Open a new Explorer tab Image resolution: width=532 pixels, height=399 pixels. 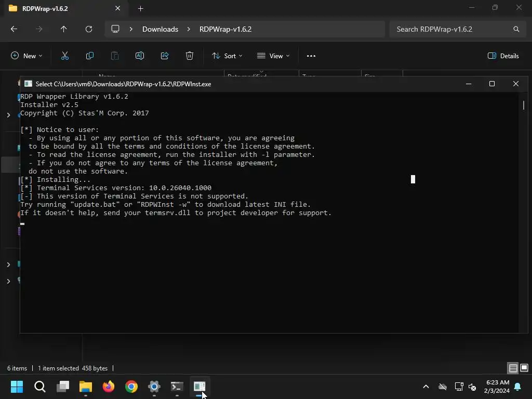[x=140, y=9]
